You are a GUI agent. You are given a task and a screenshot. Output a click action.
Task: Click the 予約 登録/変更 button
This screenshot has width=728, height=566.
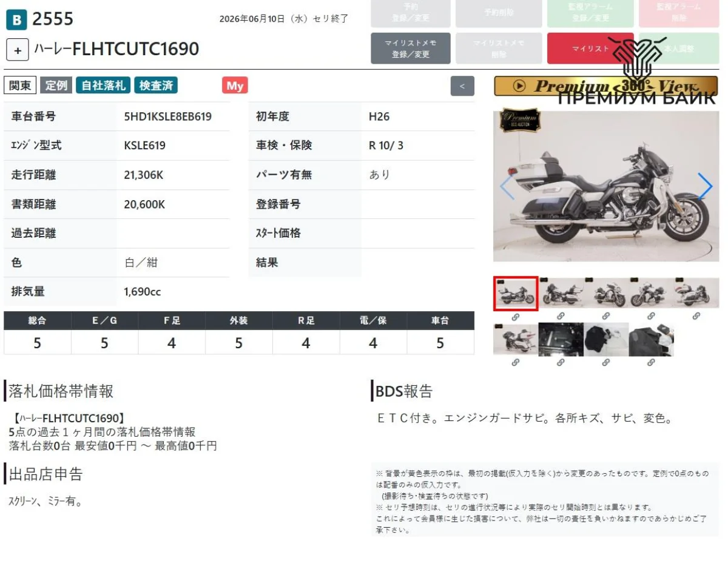click(411, 13)
